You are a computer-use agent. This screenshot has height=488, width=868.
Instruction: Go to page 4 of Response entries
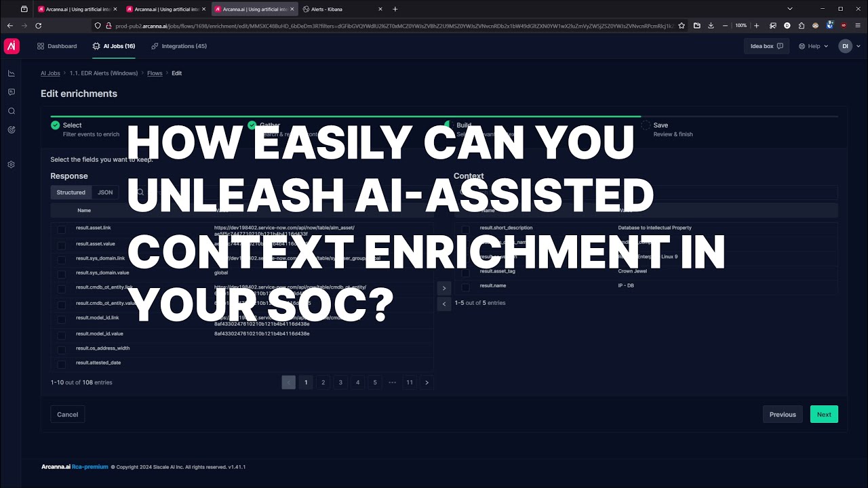(357, 382)
